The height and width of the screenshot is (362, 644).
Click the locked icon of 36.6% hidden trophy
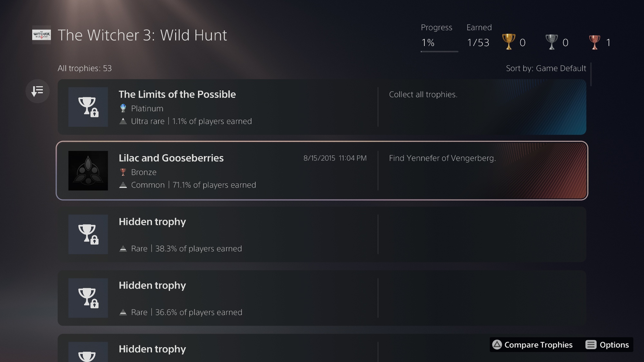pyautogui.click(x=88, y=298)
